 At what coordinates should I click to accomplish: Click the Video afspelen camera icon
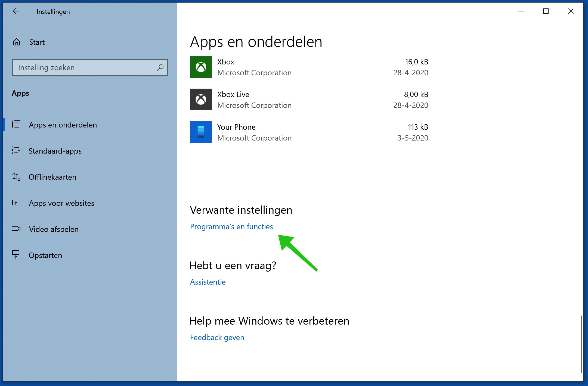(x=16, y=229)
